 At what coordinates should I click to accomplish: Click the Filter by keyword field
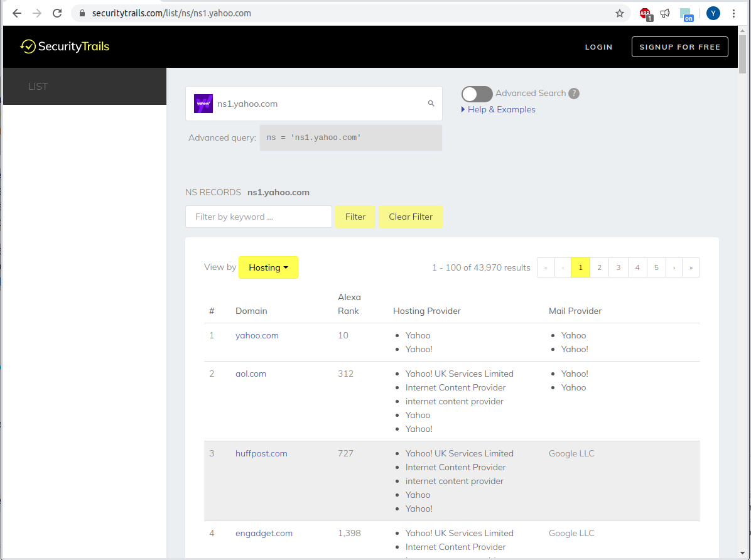click(258, 217)
